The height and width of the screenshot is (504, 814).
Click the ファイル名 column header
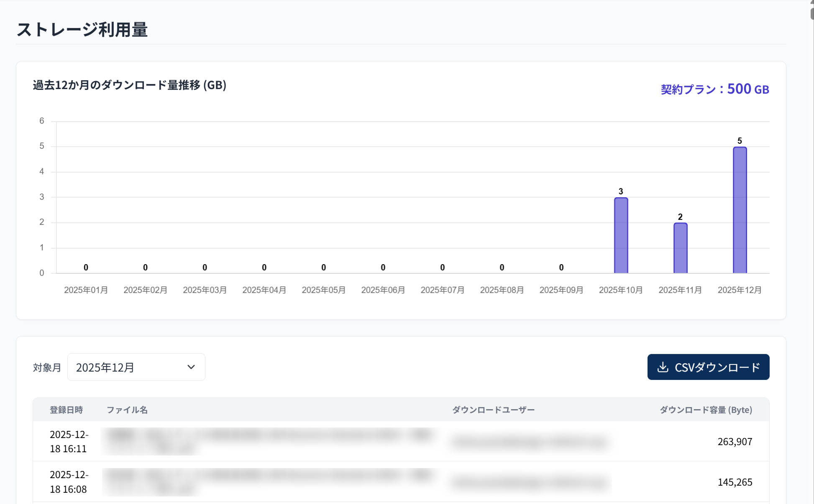pos(127,410)
